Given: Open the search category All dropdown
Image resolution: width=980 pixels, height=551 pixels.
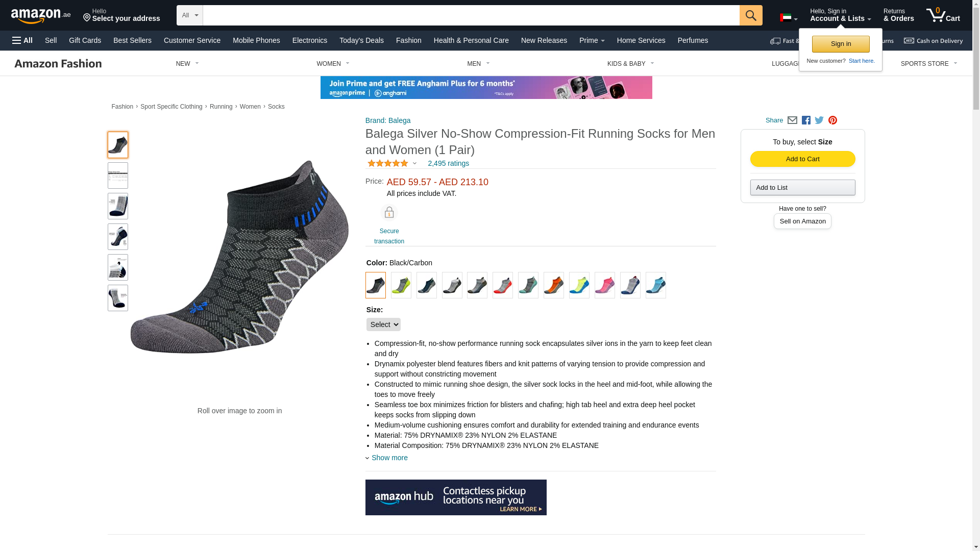Looking at the screenshot, I should 190,15.
